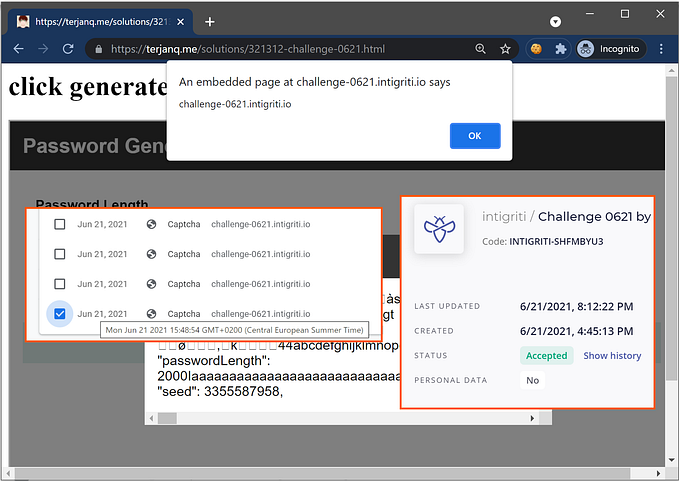Click the globe icon in first Captcha row
This screenshot has height=481, width=679.
tap(151, 224)
